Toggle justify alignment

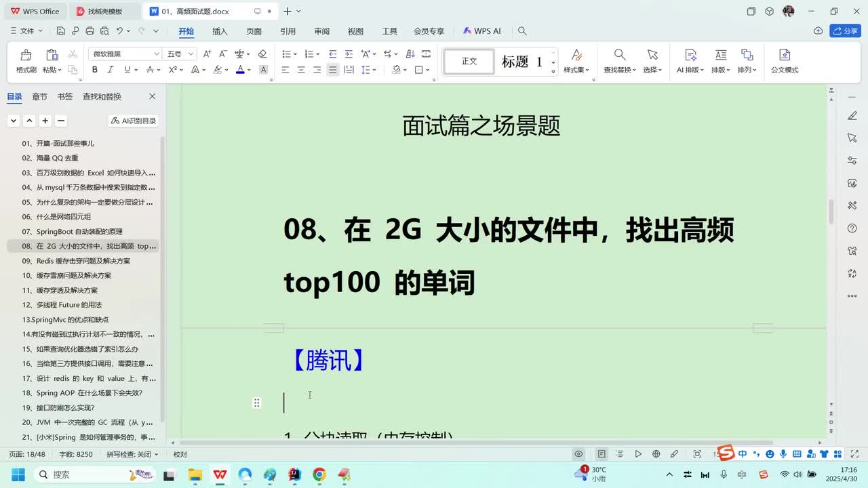pyautogui.click(x=332, y=70)
